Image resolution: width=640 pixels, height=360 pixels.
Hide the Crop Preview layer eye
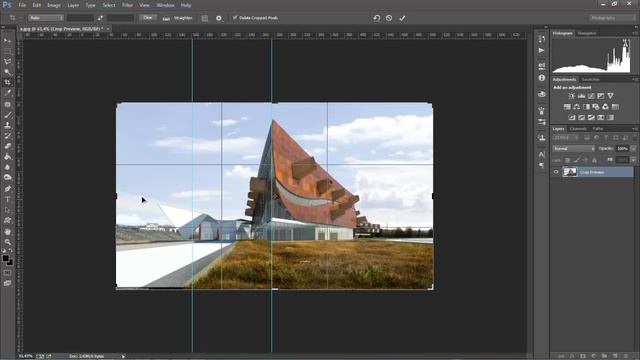point(556,172)
